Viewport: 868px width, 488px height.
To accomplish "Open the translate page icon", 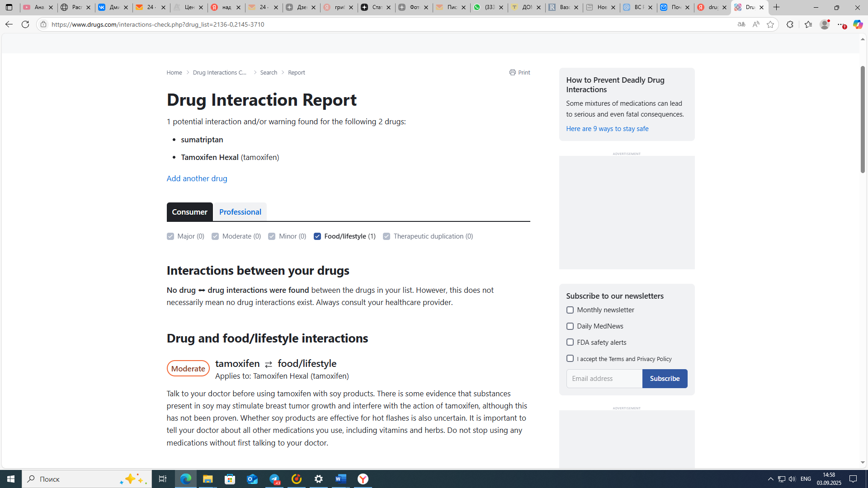I will tap(741, 24).
